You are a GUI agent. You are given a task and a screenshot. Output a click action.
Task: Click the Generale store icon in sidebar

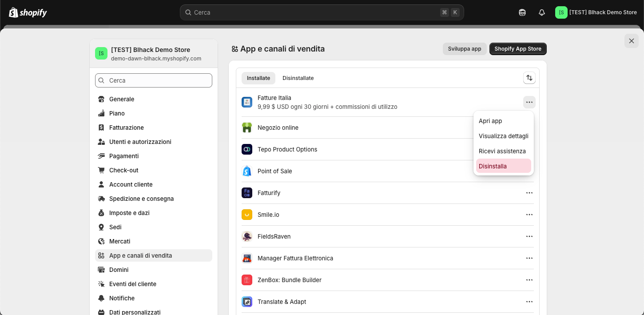[101, 99]
